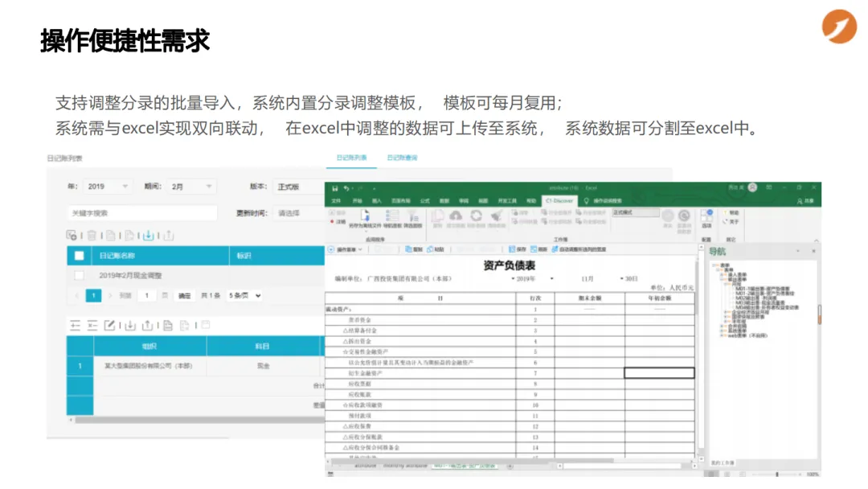Open the 2019年 year dropdown in balance sheet
868x489 pixels.
click(x=524, y=279)
